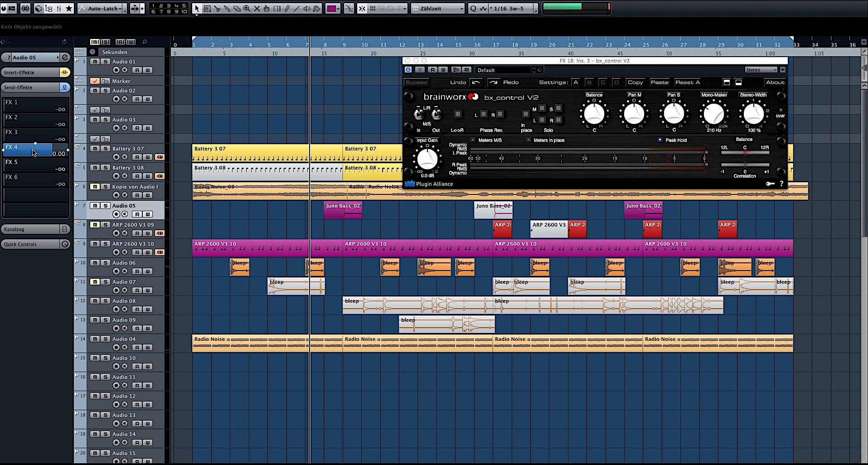The image size is (868, 465).
Task: Open the 1/16 Sw-5 quantize dropdown
Action: click(x=514, y=8)
